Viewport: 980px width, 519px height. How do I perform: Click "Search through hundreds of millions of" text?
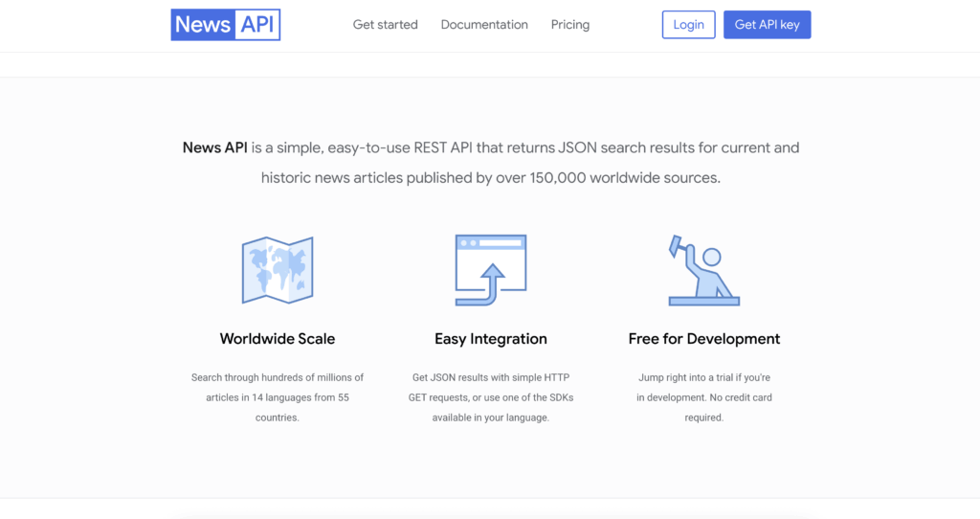point(278,377)
